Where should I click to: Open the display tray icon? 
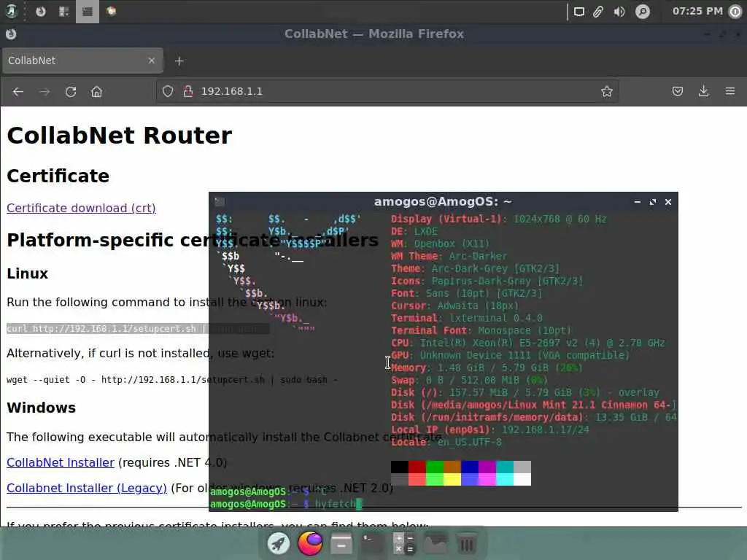[x=578, y=12]
